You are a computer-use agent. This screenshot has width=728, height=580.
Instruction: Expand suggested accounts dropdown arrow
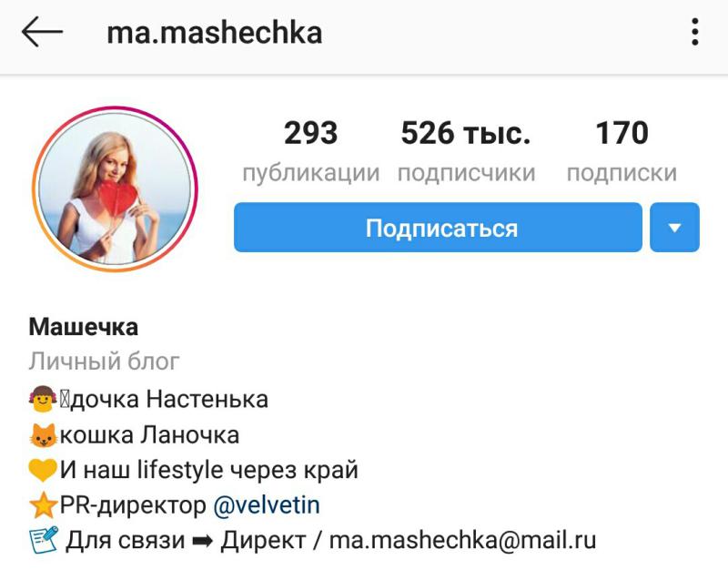(674, 227)
